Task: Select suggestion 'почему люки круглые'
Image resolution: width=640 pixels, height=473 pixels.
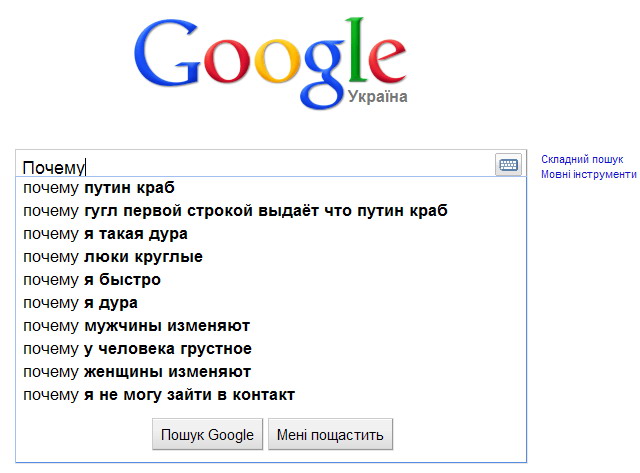Action: tap(113, 257)
